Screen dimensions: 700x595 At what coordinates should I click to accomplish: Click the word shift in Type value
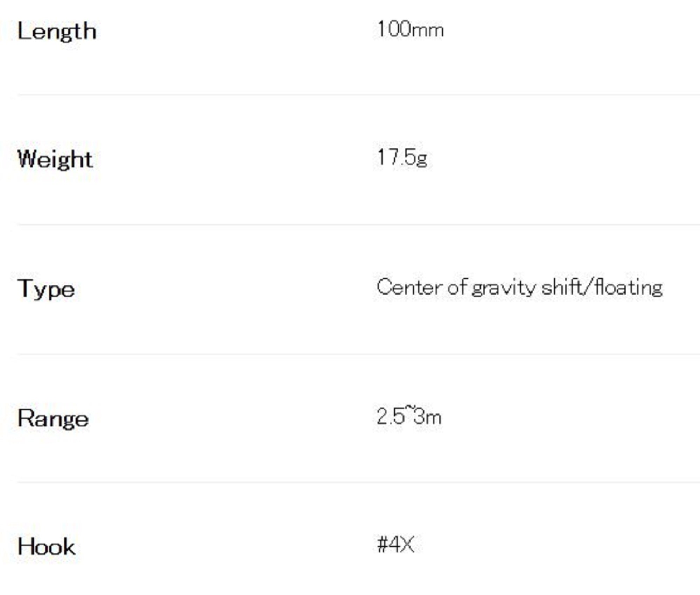(x=562, y=288)
